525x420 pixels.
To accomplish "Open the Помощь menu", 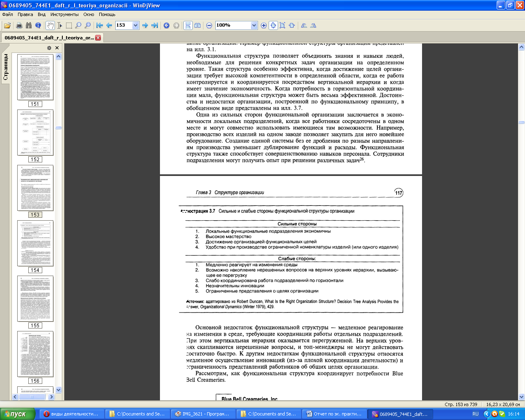I will coord(107,14).
